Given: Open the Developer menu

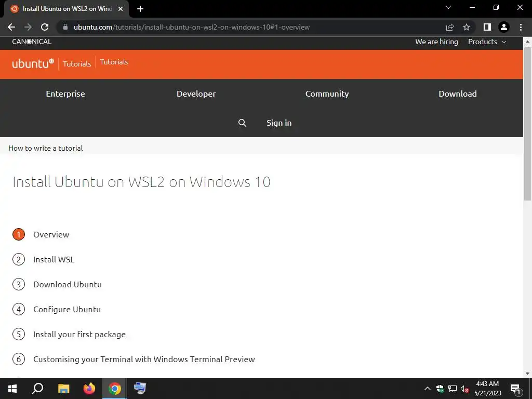Looking at the screenshot, I should (x=196, y=94).
